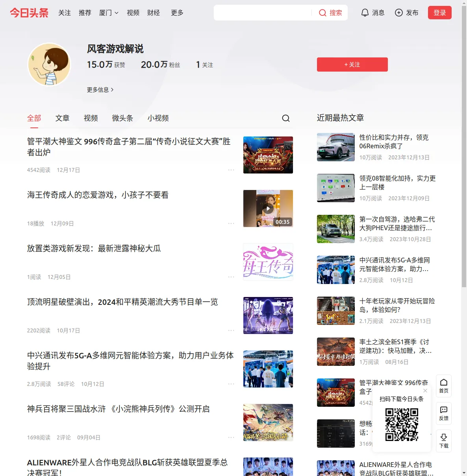The image size is (467, 476).
Task: Open more options for 管平潮大神鉴文 article
Action: pyautogui.click(x=231, y=170)
